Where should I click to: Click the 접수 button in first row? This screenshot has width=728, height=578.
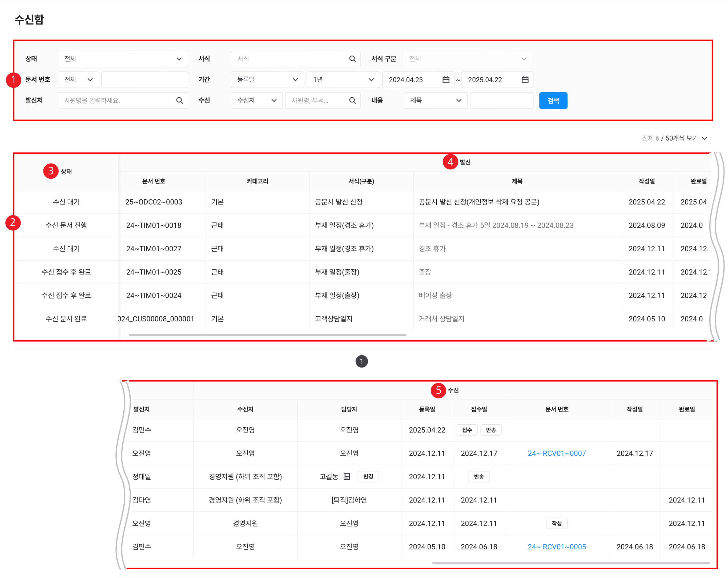(x=467, y=430)
